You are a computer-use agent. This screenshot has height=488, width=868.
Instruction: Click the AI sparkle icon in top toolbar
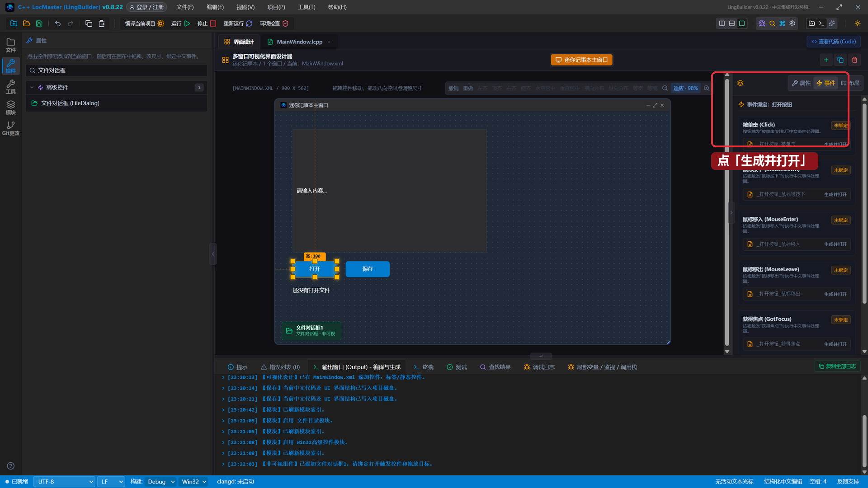coord(832,23)
